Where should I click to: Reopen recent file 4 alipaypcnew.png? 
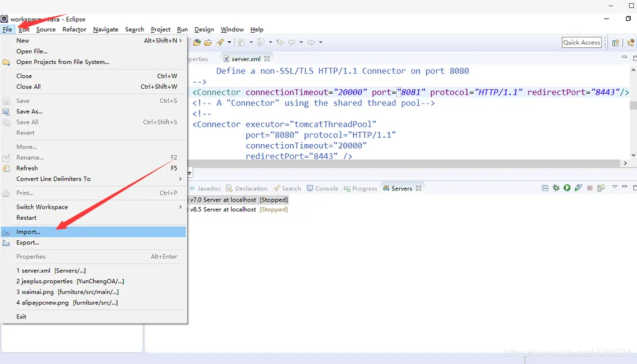pos(94,302)
